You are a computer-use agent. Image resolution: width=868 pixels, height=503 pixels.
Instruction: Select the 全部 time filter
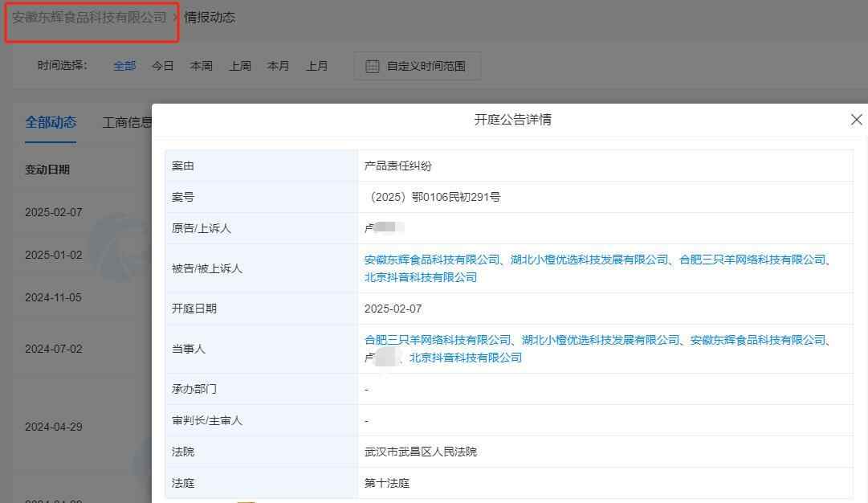coord(124,66)
